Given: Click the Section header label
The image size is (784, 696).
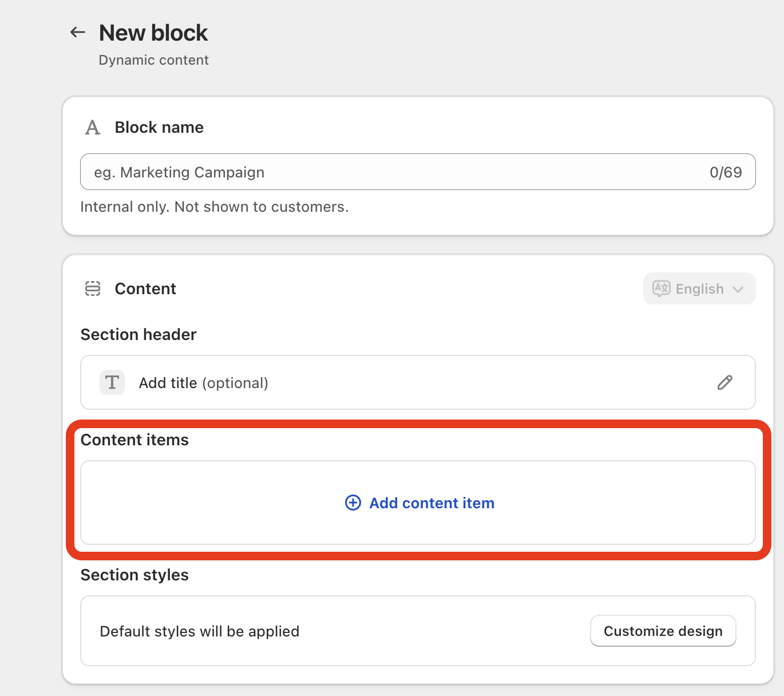Looking at the screenshot, I should click(138, 334).
